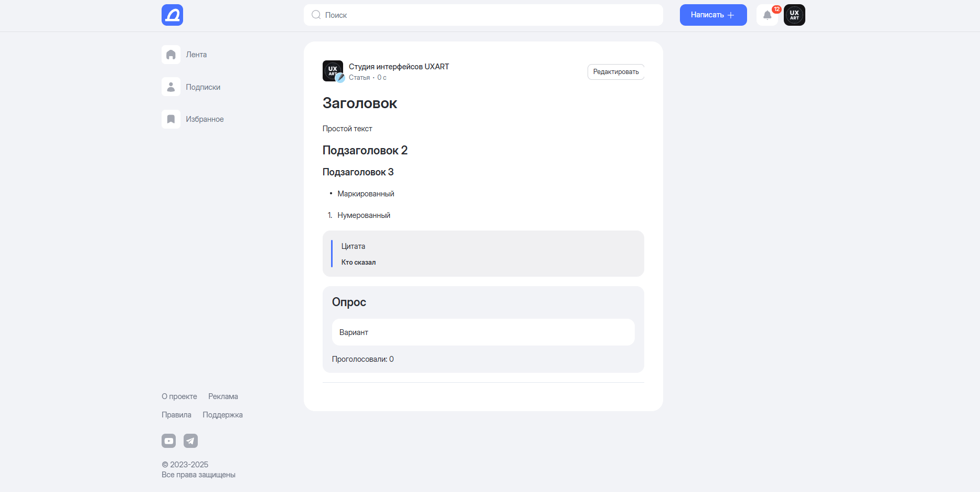The image size is (980, 492).
Task: Open the notifications bell
Action: pos(767,15)
